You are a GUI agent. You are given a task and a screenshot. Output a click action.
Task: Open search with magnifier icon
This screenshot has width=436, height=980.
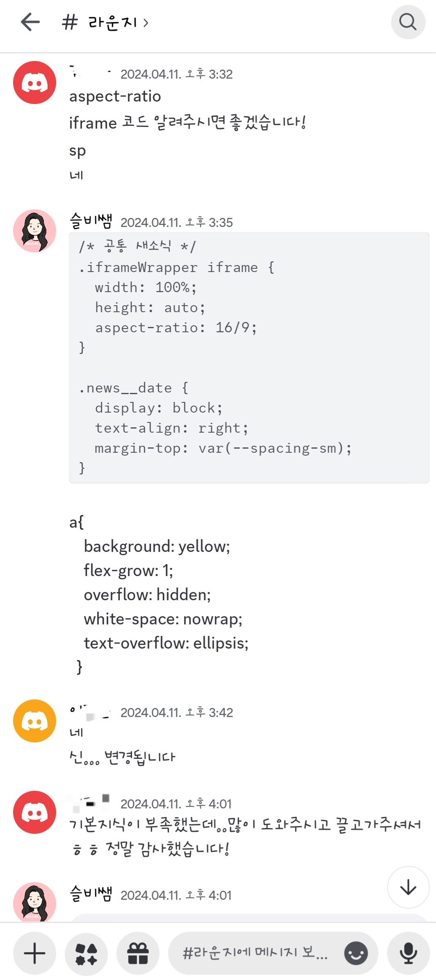pyautogui.click(x=408, y=22)
